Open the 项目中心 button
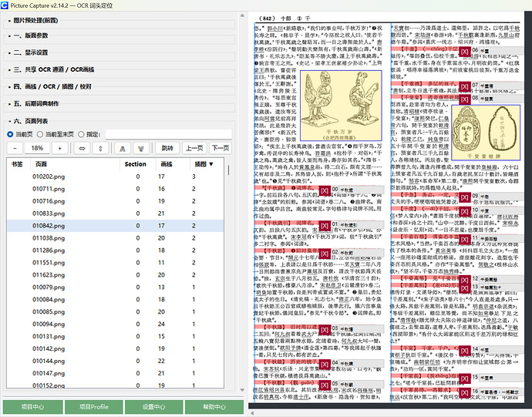532x417 pixels. point(32,406)
